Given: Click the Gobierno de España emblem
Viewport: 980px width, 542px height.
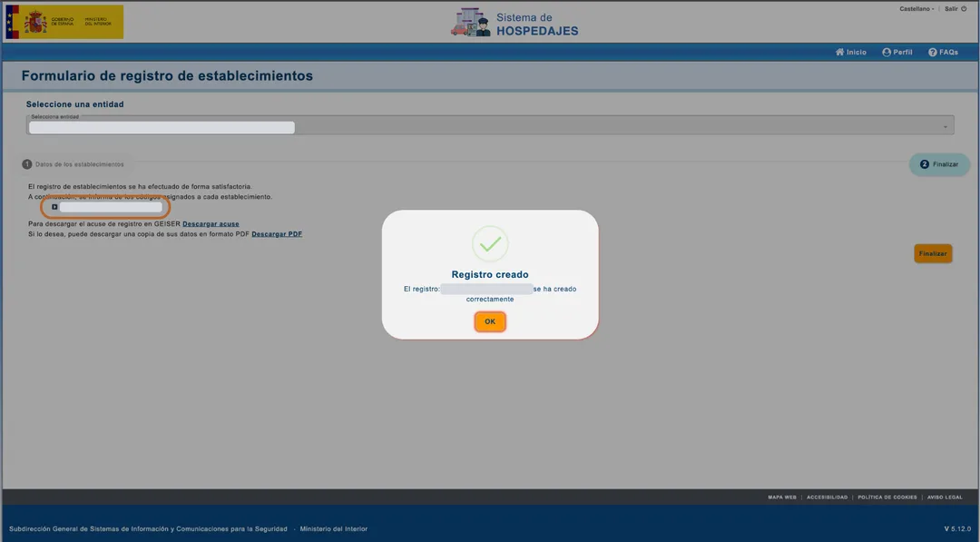Looking at the screenshot, I should 64,22.
